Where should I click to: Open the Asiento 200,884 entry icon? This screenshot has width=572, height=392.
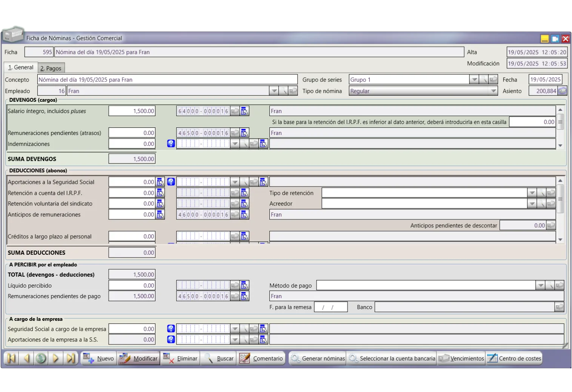pos(563,91)
